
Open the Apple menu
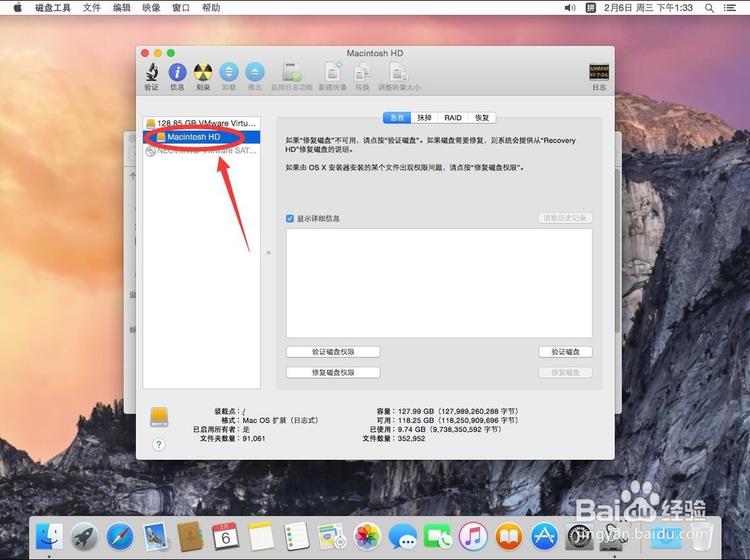(18, 7)
